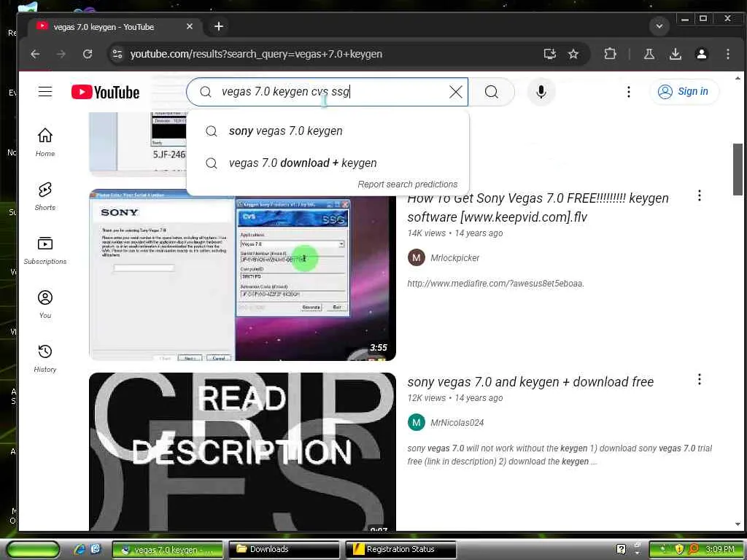Open Subscriptions in the sidebar
Viewport: 747px width, 560px height.
(x=45, y=251)
